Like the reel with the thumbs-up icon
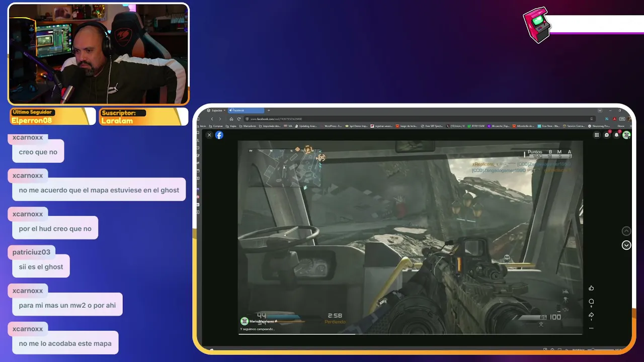The height and width of the screenshot is (362, 644). 591,288
